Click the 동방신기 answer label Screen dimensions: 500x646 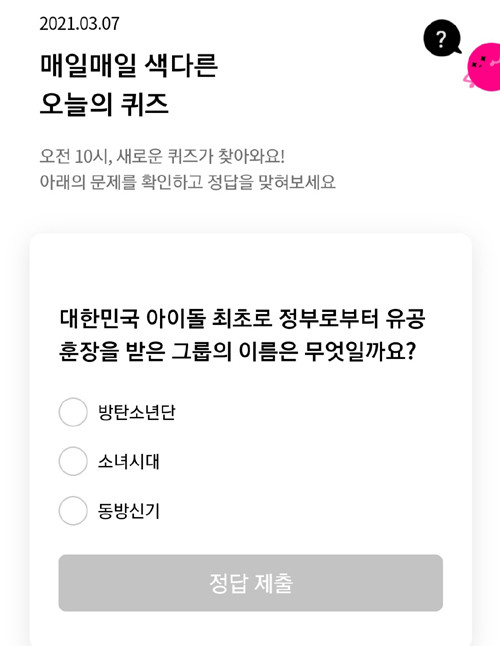(x=129, y=511)
